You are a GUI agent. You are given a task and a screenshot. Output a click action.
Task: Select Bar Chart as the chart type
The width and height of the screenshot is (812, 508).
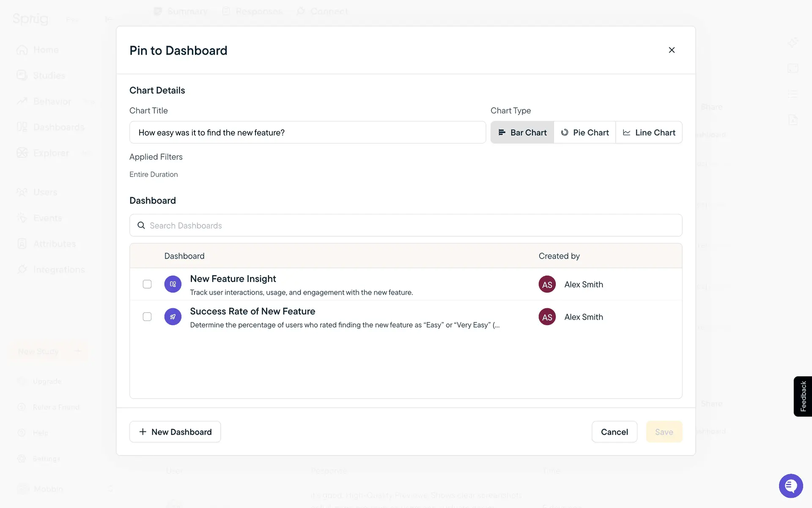coord(522,133)
